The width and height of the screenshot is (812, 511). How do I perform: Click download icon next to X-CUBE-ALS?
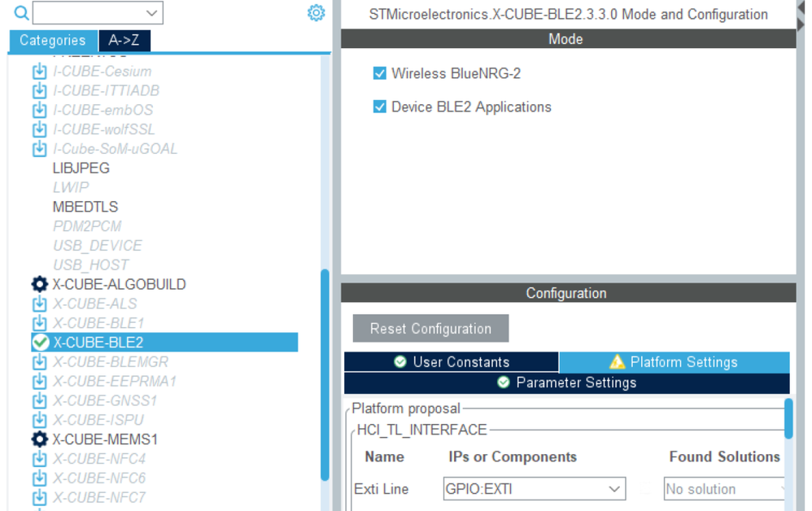click(39, 304)
